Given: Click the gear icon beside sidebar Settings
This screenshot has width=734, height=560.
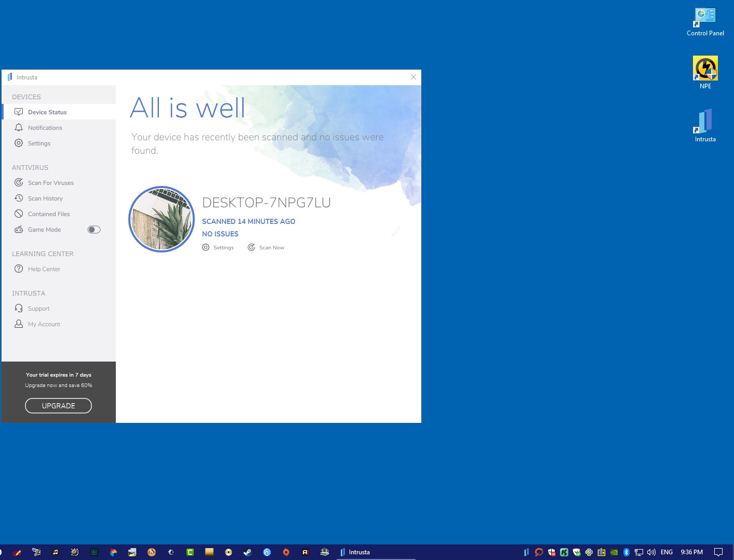Looking at the screenshot, I should pyautogui.click(x=19, y=143).
